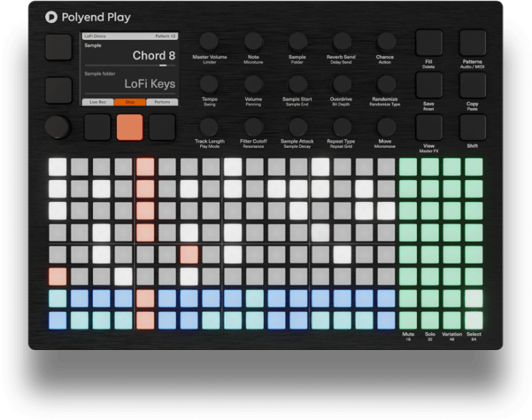Select the Sample / Folder knob
Viewport: 532px width, 420px height.
(297, 42)
